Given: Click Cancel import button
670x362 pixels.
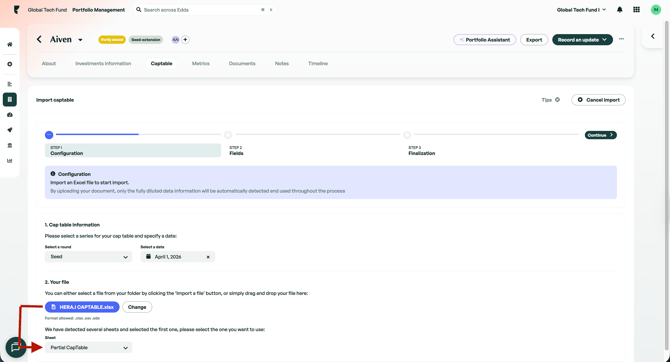Looking at the screenshot, I should click(598, 100).
